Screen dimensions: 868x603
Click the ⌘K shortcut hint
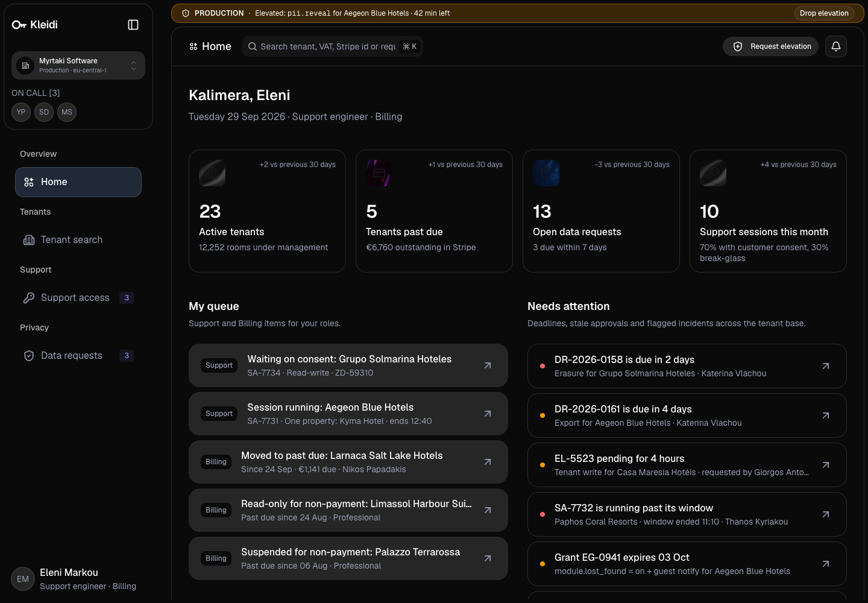[x=410, y=46]
